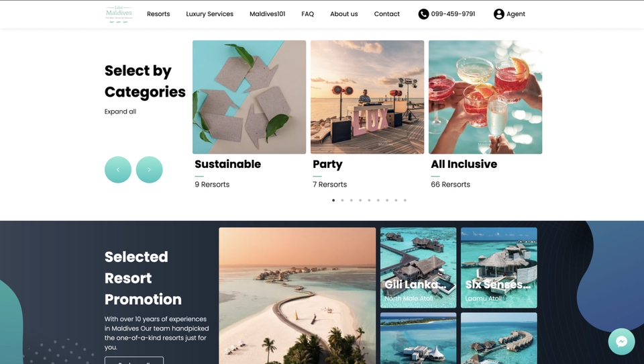Open the Resorts menu
This screenshot has width=644, height=364.
click(158, 14)
